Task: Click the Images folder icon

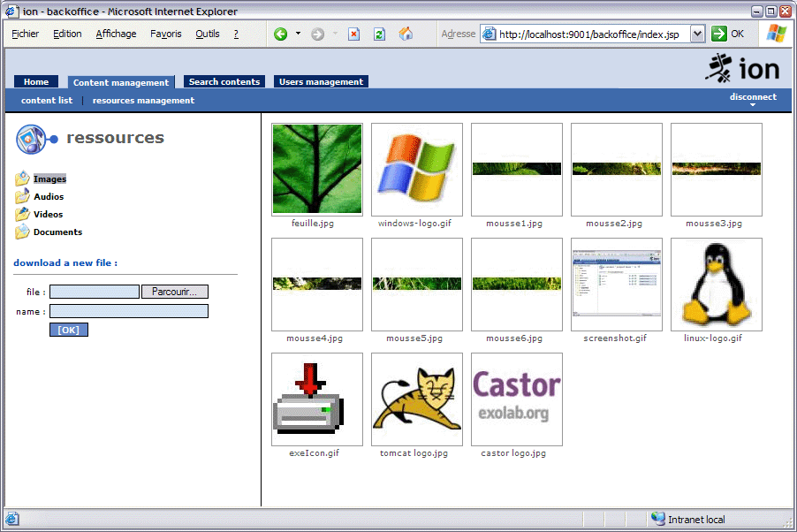Action: [x=22, y=179]
